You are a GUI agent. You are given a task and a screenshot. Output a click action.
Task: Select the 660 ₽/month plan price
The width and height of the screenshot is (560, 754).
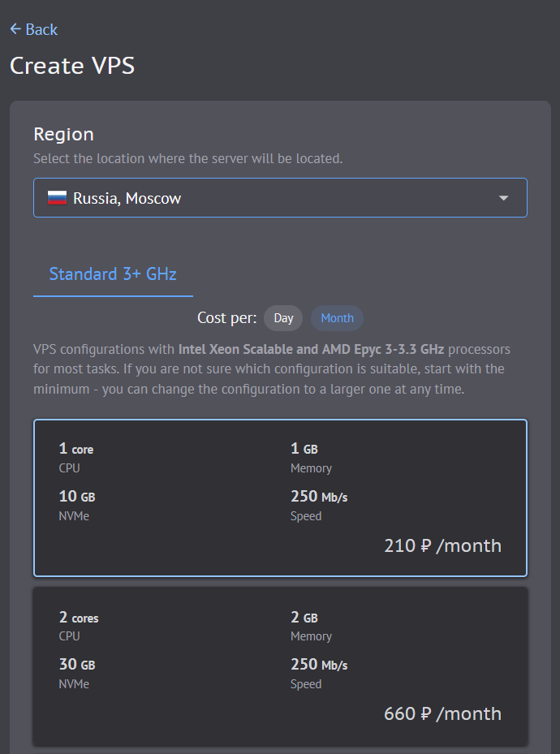coord(442,713)
